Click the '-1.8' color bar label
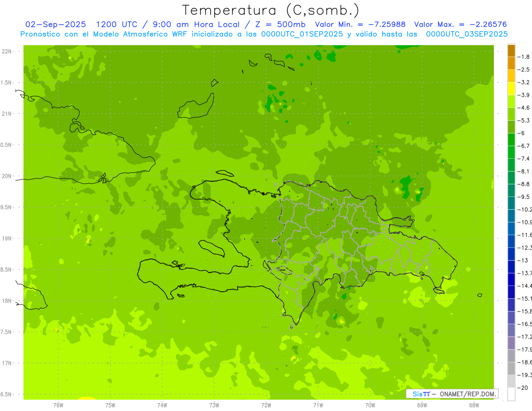This screenshot has height=411, width=532. tap(524, 57)
